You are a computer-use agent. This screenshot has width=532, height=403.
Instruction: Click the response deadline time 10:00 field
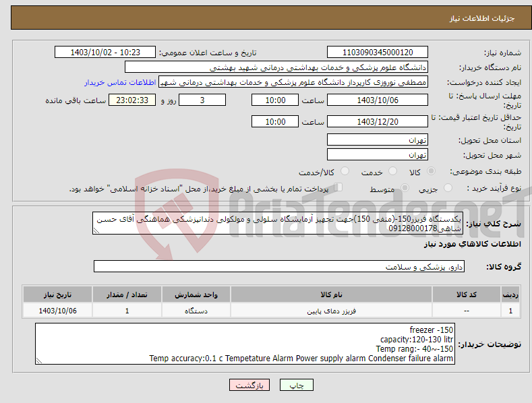(275, 100)
